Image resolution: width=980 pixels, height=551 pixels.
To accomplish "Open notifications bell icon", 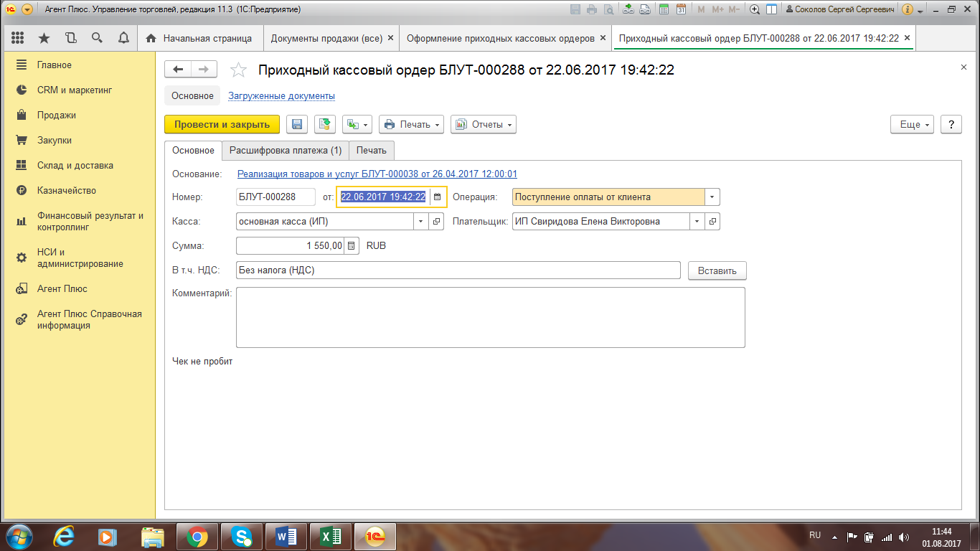I will [x=123, y=38].
